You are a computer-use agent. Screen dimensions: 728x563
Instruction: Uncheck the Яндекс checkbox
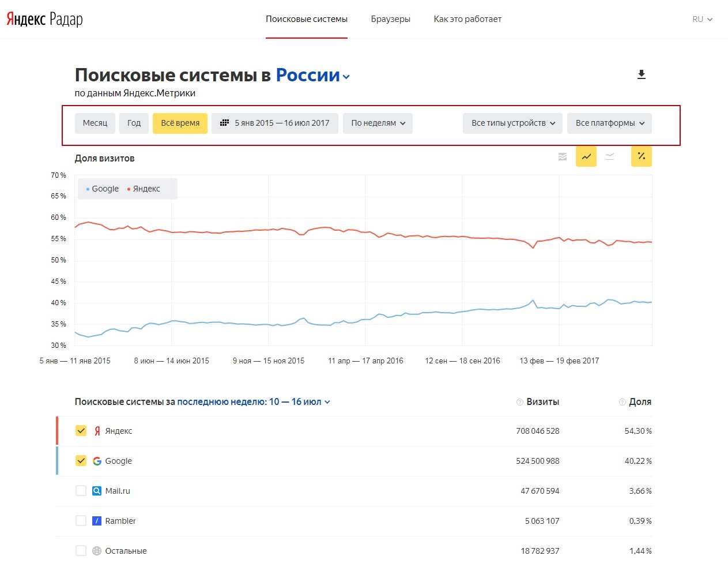pos(81,431)
